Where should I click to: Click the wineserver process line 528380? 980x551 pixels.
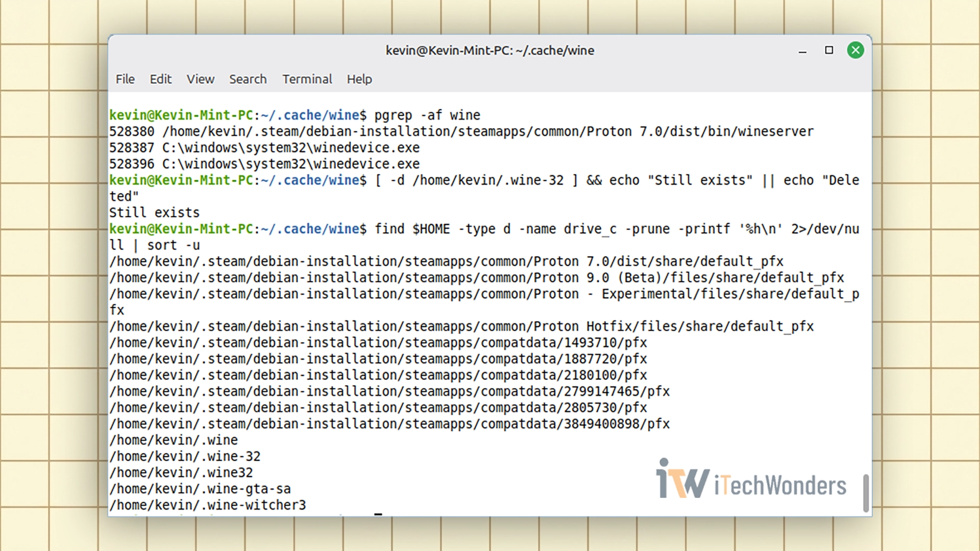[461, 132]
